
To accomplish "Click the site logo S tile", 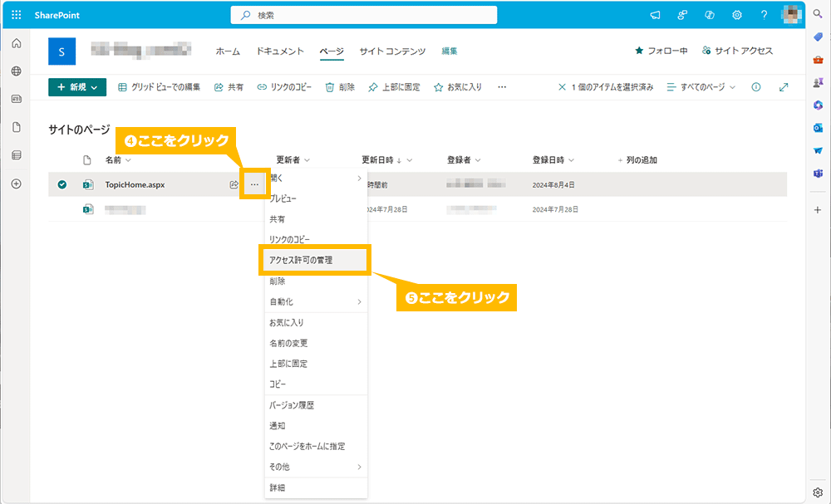I will pos(62,51).
